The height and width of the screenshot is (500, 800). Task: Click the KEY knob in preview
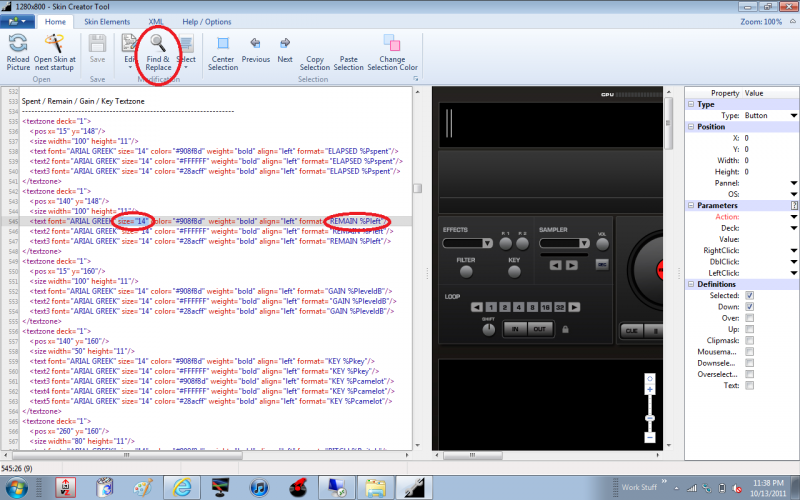point(514,272)
